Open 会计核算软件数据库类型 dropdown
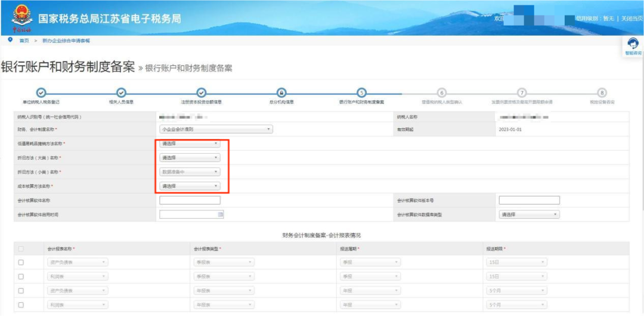Screen dimensions: 644x316 click(x=529, y=215)
